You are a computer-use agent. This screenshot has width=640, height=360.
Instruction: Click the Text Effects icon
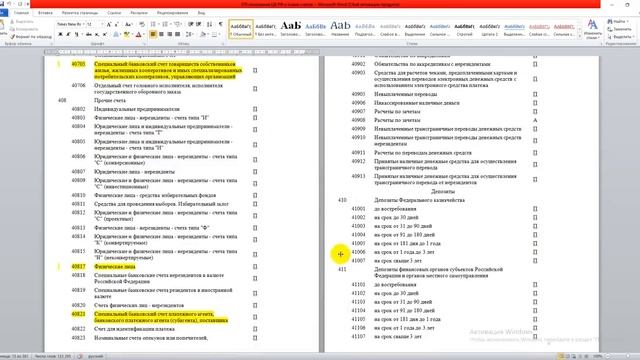(x=116, y=35)
